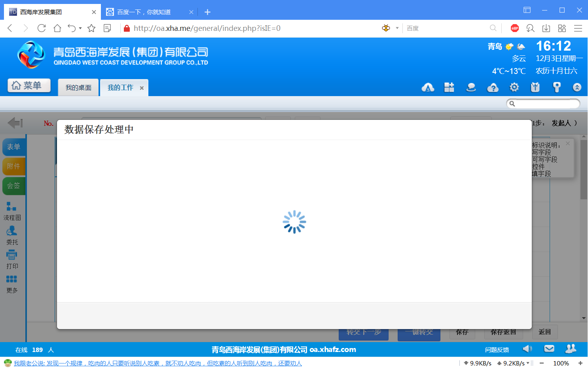Expand the restore-tab history dropdown arrow

pos(80,28)
